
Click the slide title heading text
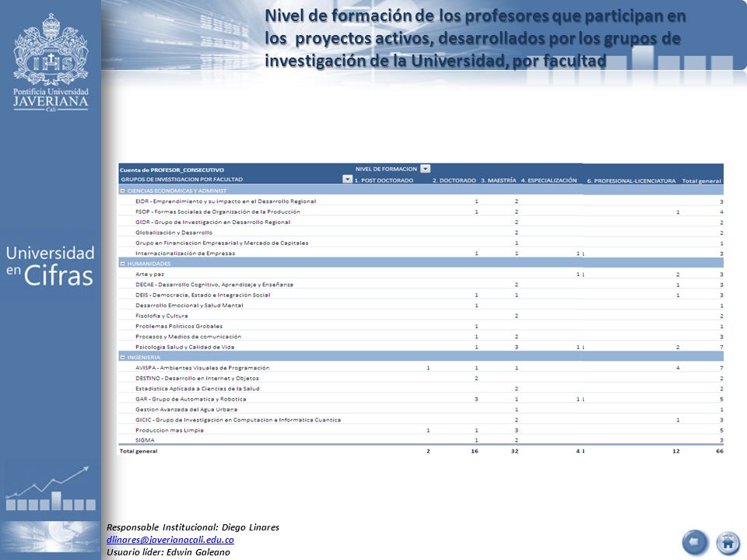tap(475, 38)
